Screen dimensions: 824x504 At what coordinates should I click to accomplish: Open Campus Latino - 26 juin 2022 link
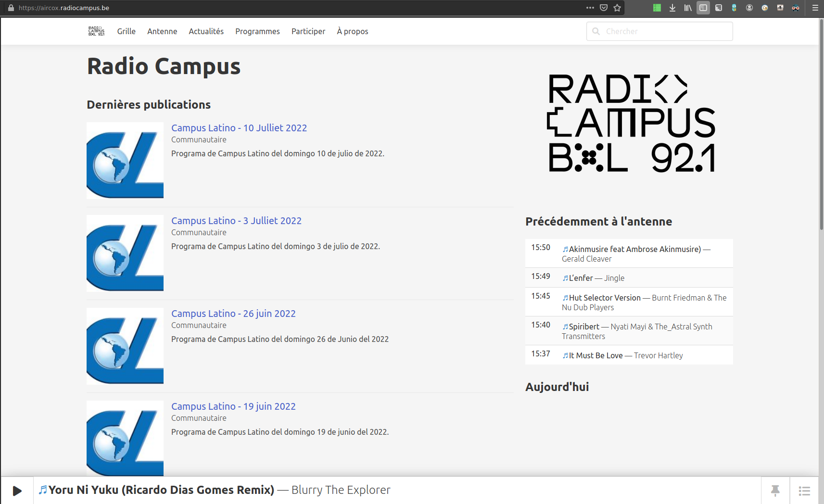[233, 314]
